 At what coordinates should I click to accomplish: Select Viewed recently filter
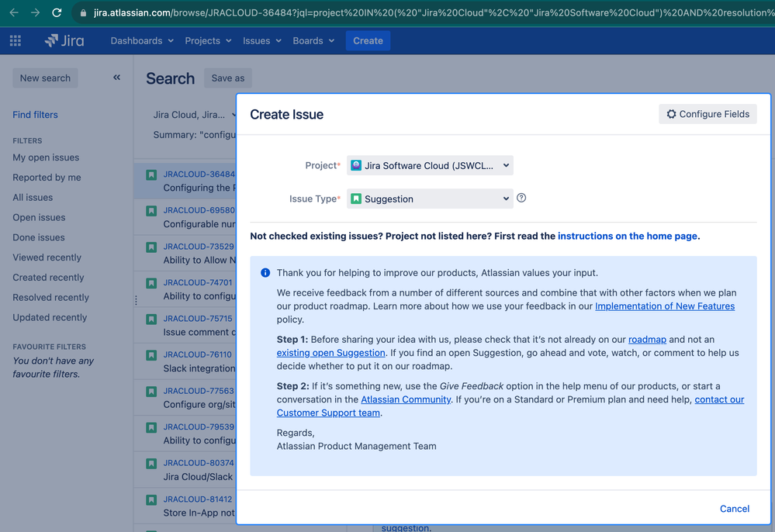(47, 257)
